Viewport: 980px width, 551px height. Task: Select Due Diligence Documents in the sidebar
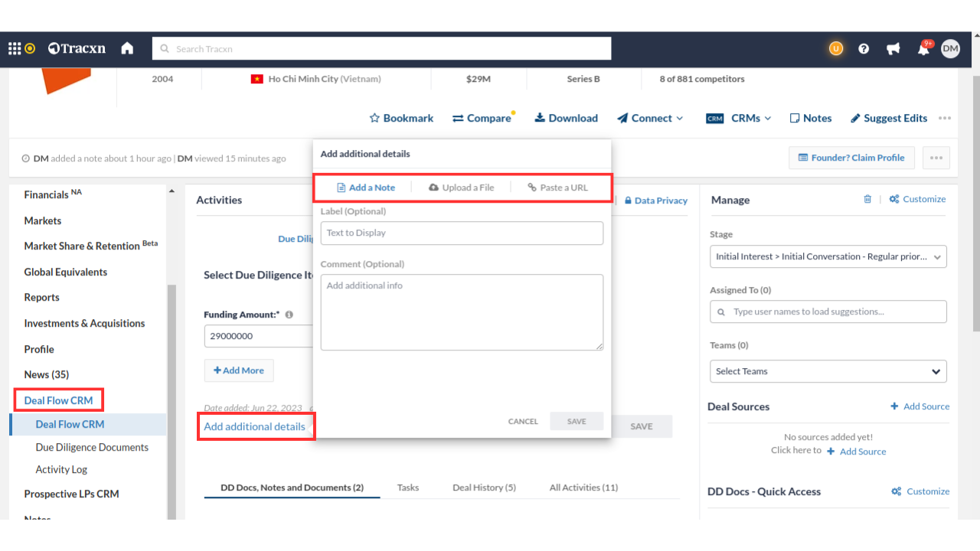point(92,447)
